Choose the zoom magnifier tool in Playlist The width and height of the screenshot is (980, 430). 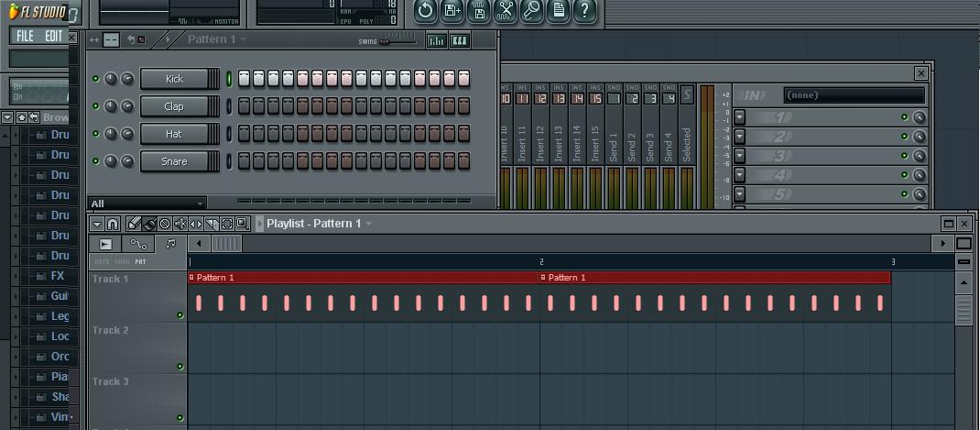[243, 224]
